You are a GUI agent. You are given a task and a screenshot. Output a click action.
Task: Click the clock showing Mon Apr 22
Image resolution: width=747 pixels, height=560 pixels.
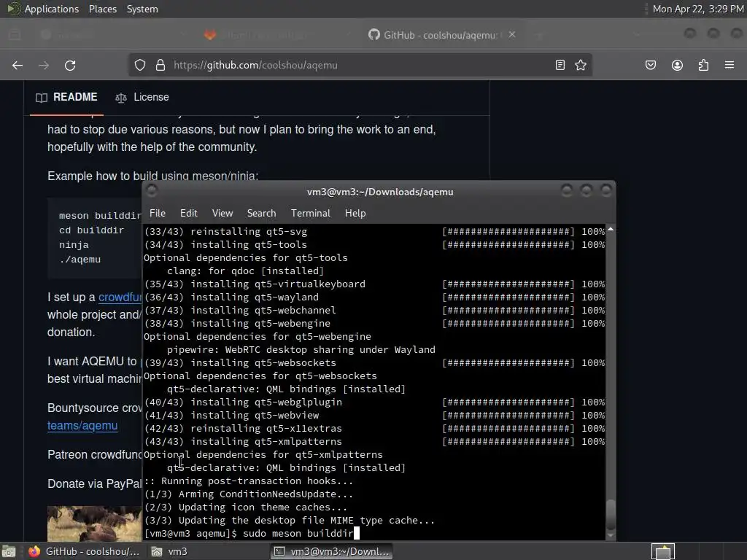pos(698,9)
